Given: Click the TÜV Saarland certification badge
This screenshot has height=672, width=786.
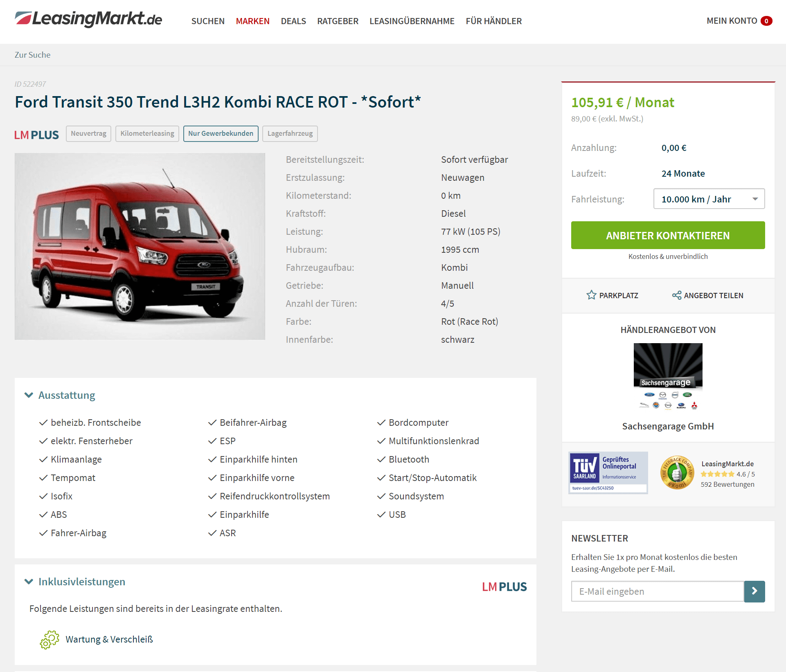Looking at the screenshot, I should click(x=608, y=472).
